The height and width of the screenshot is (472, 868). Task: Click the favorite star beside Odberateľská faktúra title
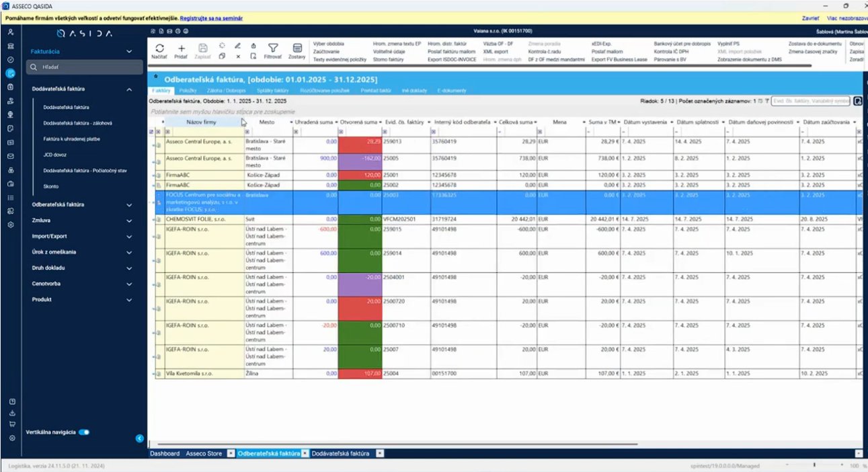point(155,77)
